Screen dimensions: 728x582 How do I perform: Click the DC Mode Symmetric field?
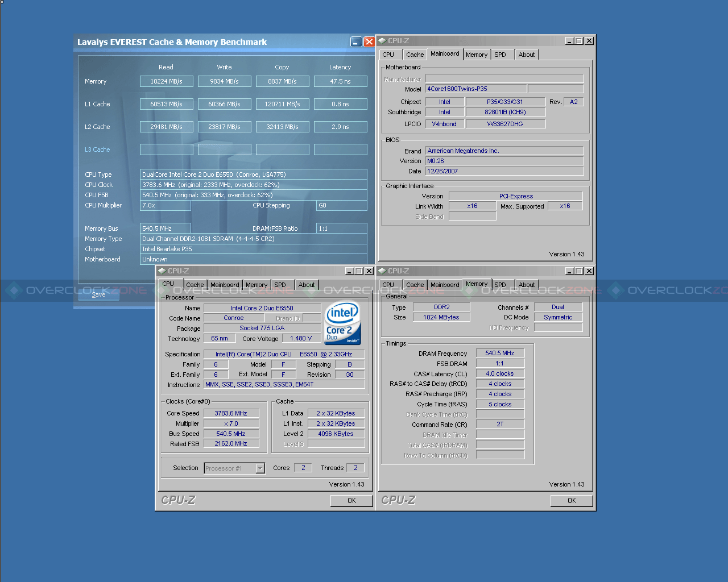pos(558,318)
